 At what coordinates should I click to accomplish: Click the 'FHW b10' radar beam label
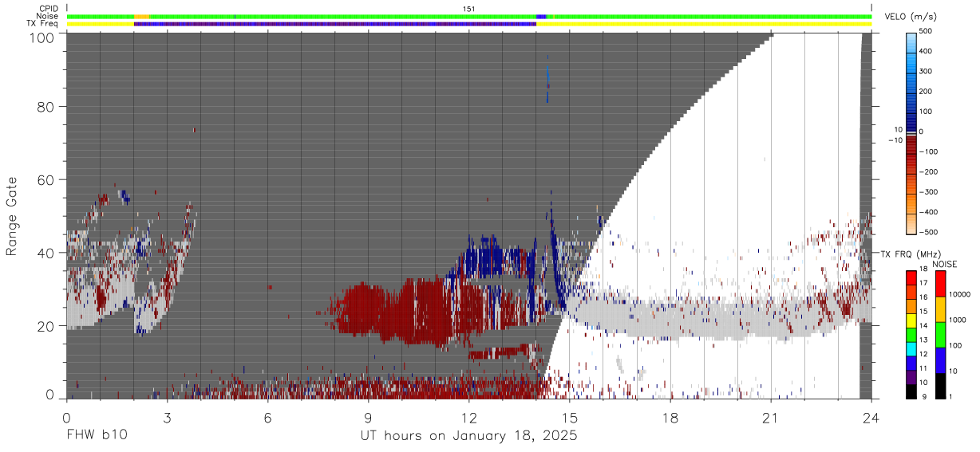[x=97, y=436]
